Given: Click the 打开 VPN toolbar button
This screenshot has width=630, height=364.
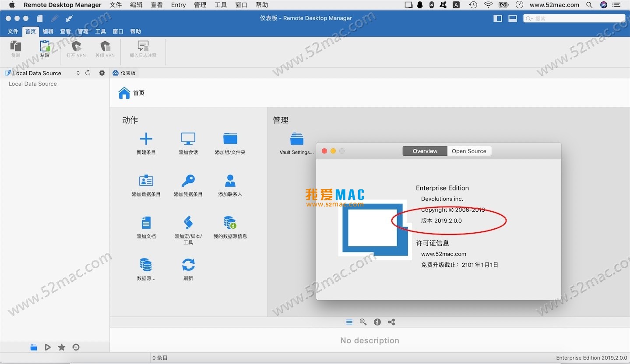Looking at the screenshot, I should [x=76, y=49].
